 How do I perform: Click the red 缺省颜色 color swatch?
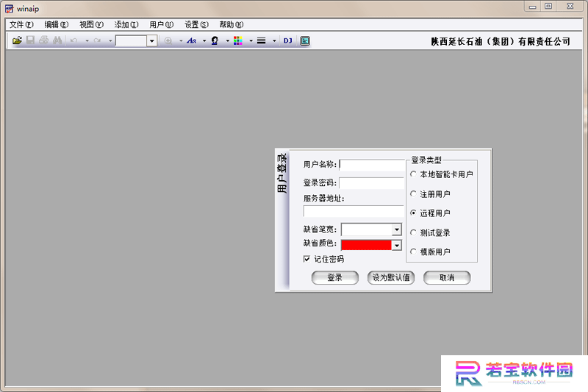tap(366, 246)
